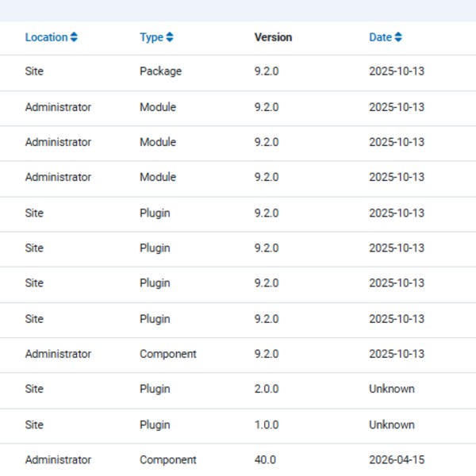Click Component in the version 40.0 row
The image size is (476, 476).
point(168,460)
